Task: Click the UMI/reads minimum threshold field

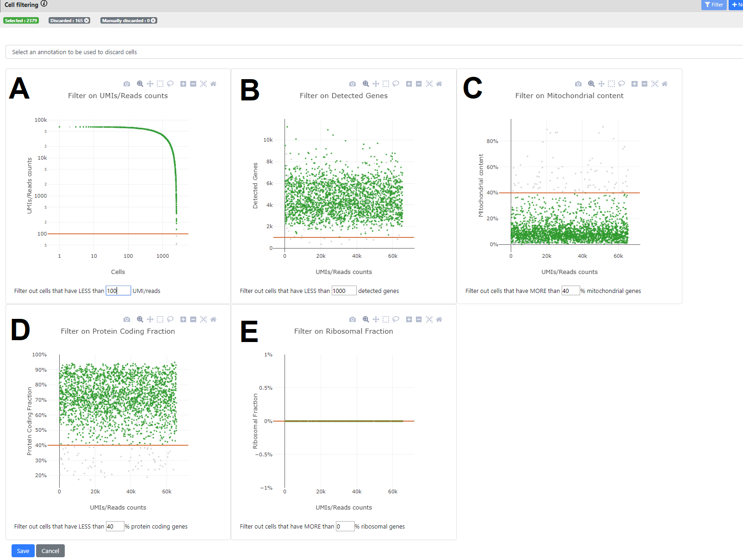Action: pos(118,291)
